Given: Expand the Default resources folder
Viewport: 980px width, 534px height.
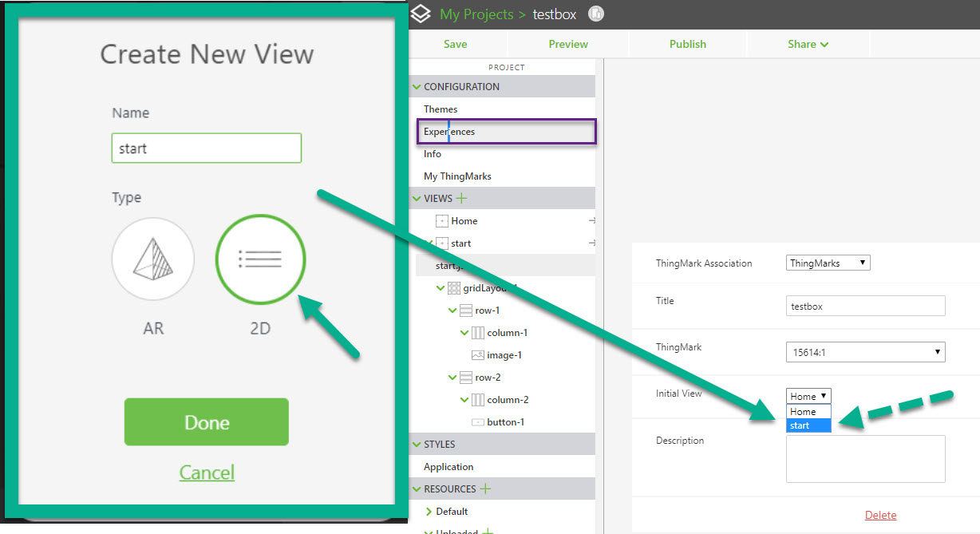Looking at the screenshot, I should tap(427, 511).
